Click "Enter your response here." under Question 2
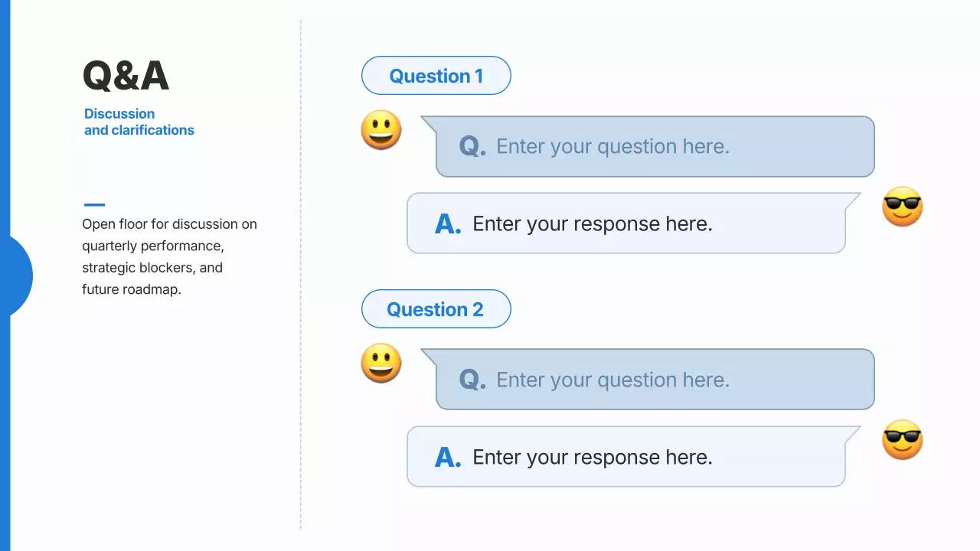This screenshot has height=551, width=980. pos(593,457)
